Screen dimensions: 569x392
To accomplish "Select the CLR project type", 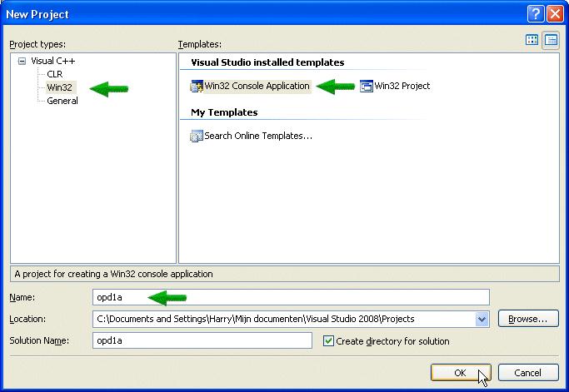I will [55, 74].
